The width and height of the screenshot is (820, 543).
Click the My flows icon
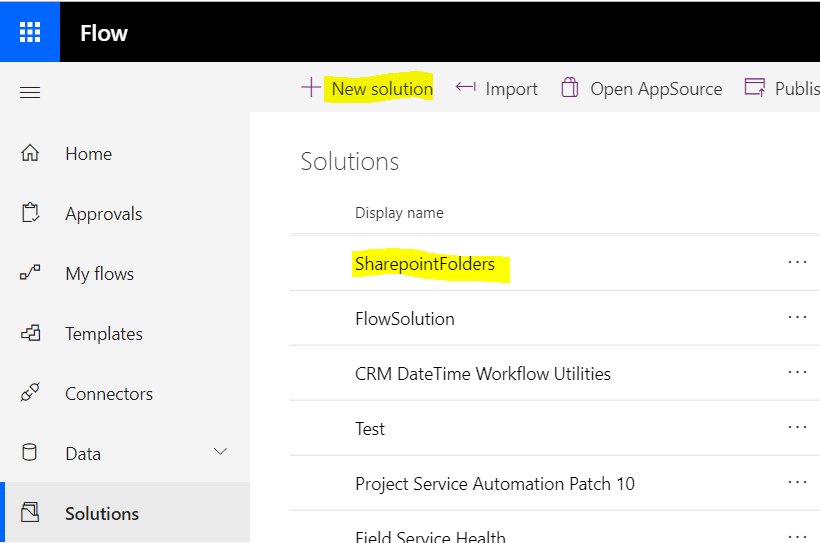click(x=30, y=273)
